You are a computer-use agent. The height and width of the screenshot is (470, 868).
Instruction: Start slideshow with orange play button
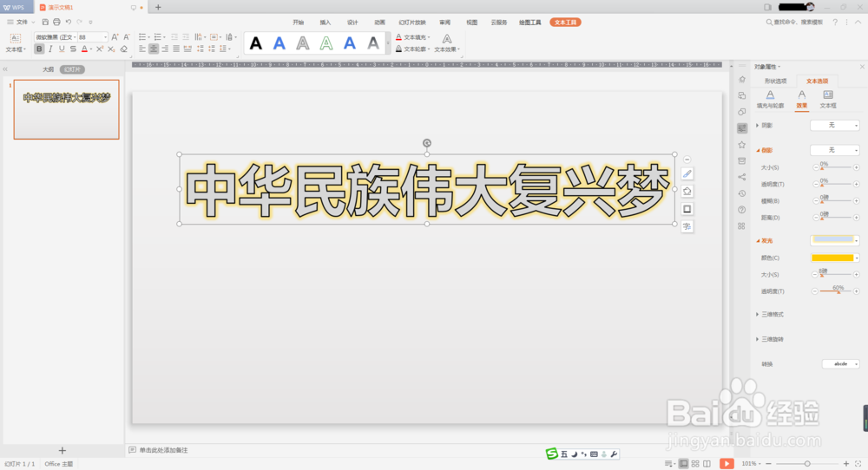[727, 463]
